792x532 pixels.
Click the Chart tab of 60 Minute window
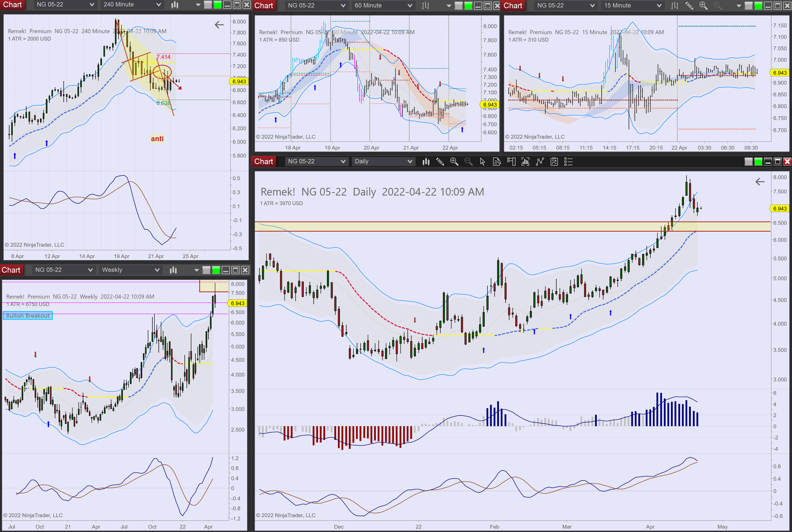(264, 5)
